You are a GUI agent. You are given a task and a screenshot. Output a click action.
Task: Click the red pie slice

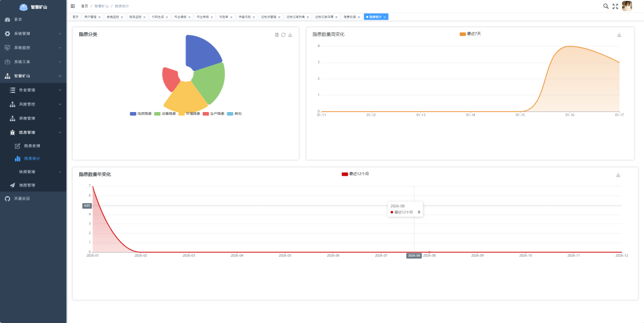[169, 79]
